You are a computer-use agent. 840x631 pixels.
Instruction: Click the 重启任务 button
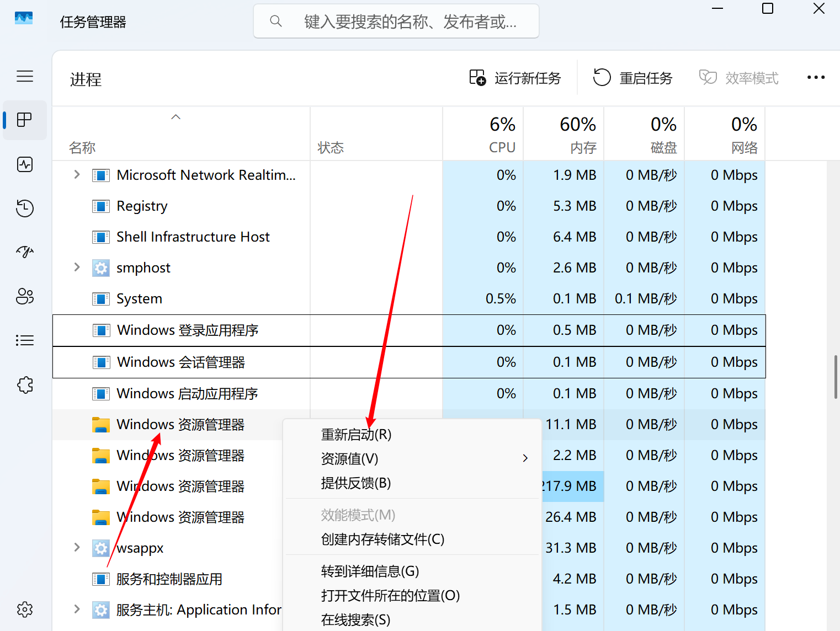tap(633, 78)
